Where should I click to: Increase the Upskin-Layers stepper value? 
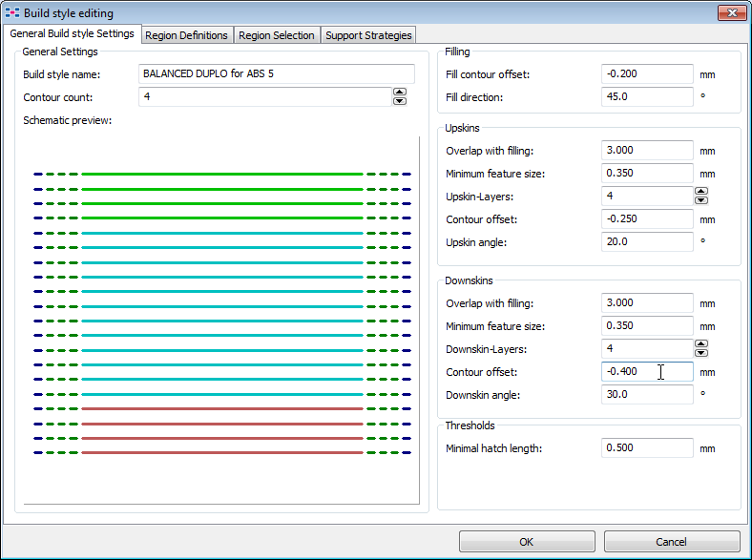tap(701, 192)
